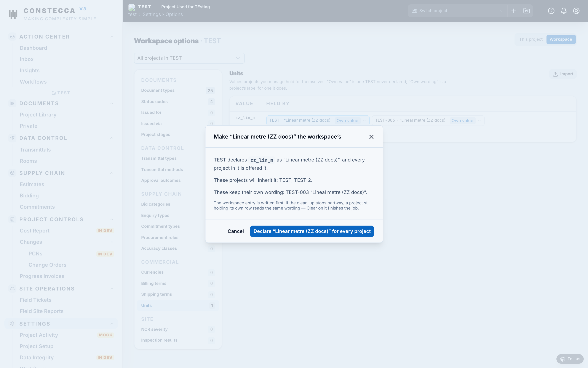Image resolution: width=588 pixels, height=368 pixels.
Task: Click the Tell us megaphone button
Action: tap(570, 359)
